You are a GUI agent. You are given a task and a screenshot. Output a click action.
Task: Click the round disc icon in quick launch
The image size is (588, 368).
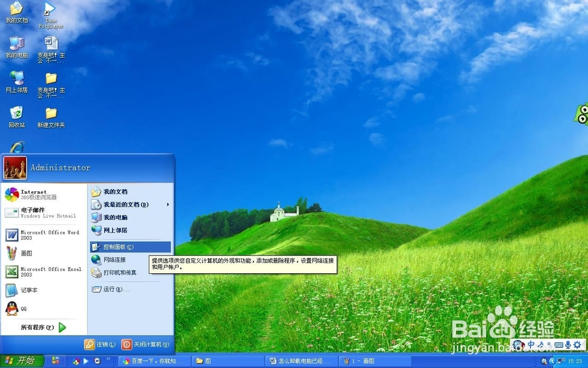point(97,362)
